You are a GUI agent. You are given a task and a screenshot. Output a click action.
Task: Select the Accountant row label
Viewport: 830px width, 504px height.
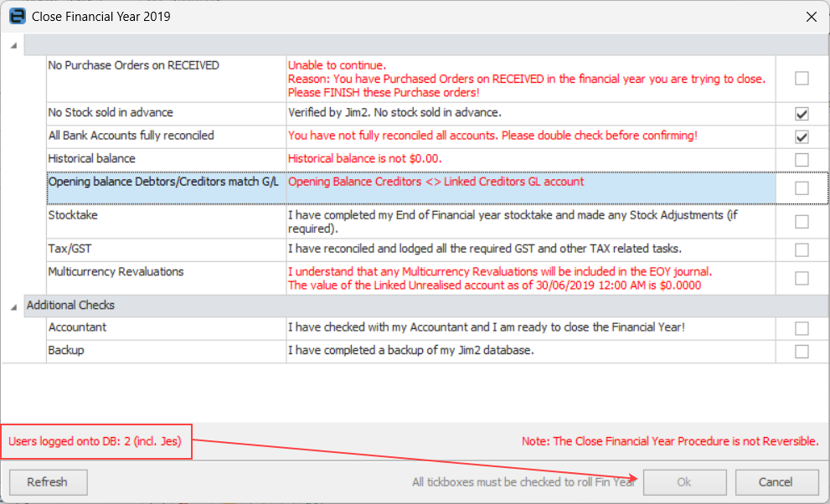tap(77, 327)
